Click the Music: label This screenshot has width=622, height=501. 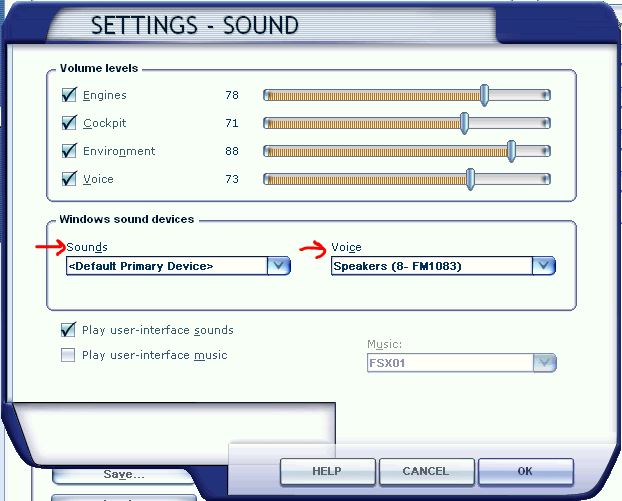[x=384, y=344]
